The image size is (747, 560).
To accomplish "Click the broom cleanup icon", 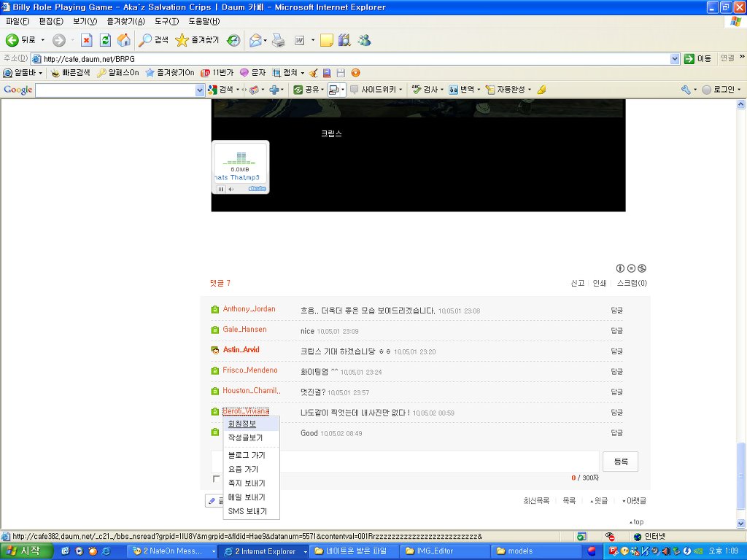I will pyautogui.click(x=313, y=73).
